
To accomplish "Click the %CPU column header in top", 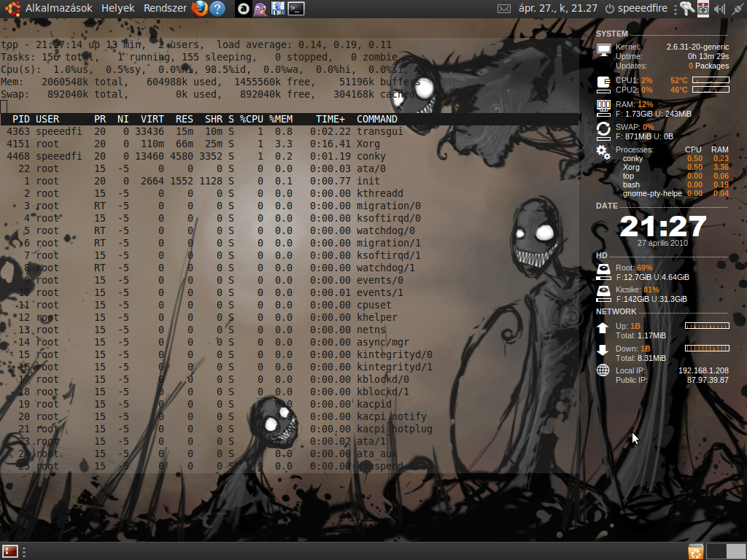I will tap(252, 119).
